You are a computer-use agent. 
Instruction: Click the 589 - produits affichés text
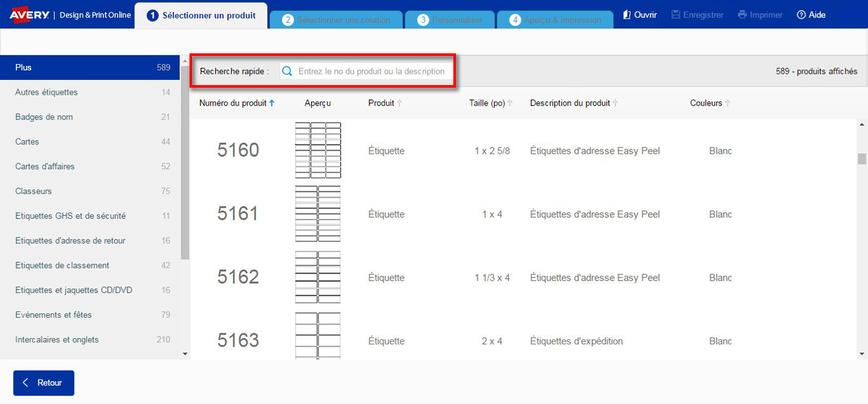coord(816,71)
